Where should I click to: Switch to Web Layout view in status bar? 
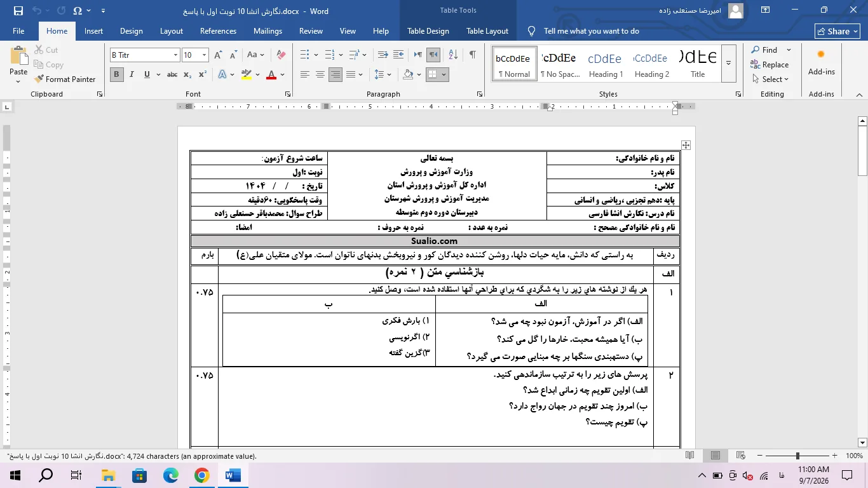click(740, 456)
